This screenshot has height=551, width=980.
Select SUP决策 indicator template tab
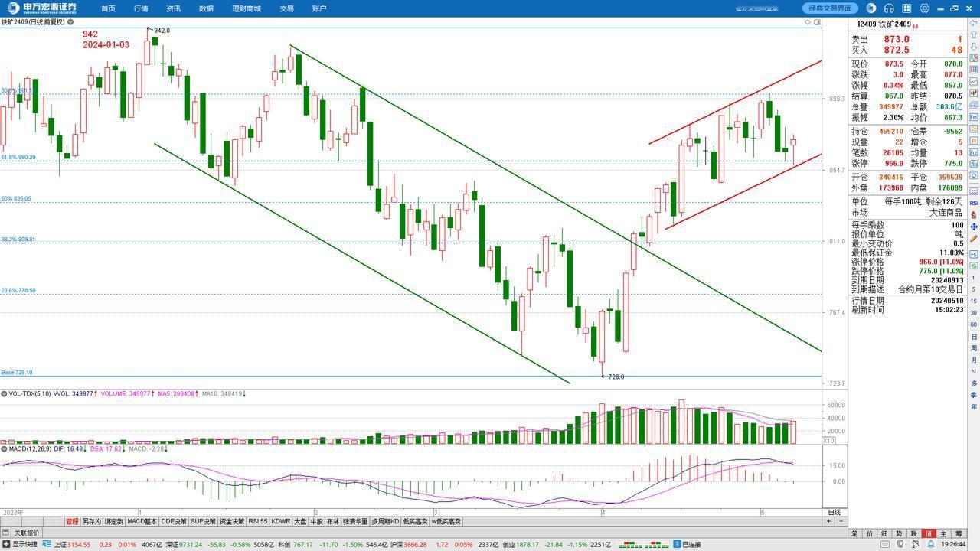click(x=203, y=521)
